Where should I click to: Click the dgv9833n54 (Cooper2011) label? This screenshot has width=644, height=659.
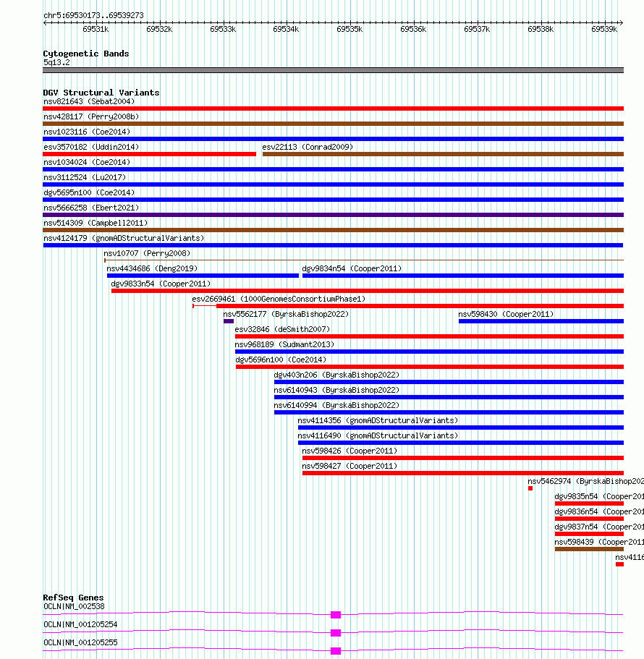(x=161, y=284)
